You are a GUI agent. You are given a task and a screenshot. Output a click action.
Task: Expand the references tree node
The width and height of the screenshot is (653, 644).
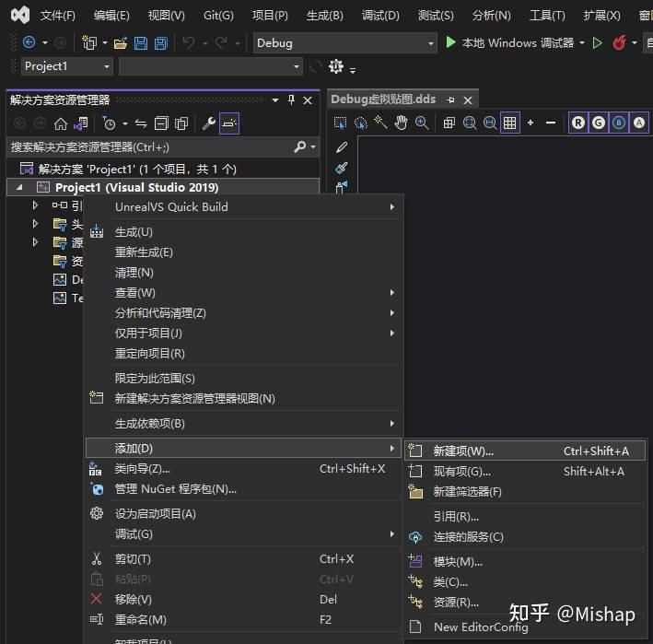[x=35, y=205]
